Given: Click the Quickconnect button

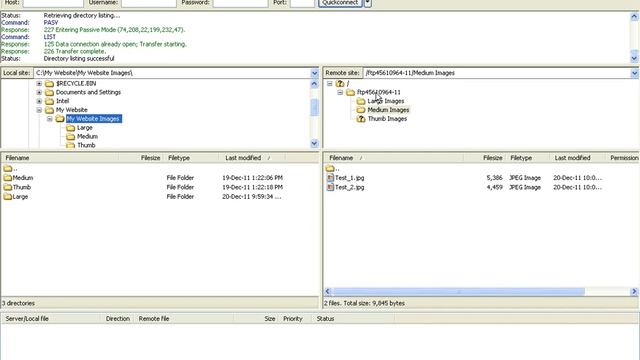Looking at the screenshot, I should pos(340,3).
